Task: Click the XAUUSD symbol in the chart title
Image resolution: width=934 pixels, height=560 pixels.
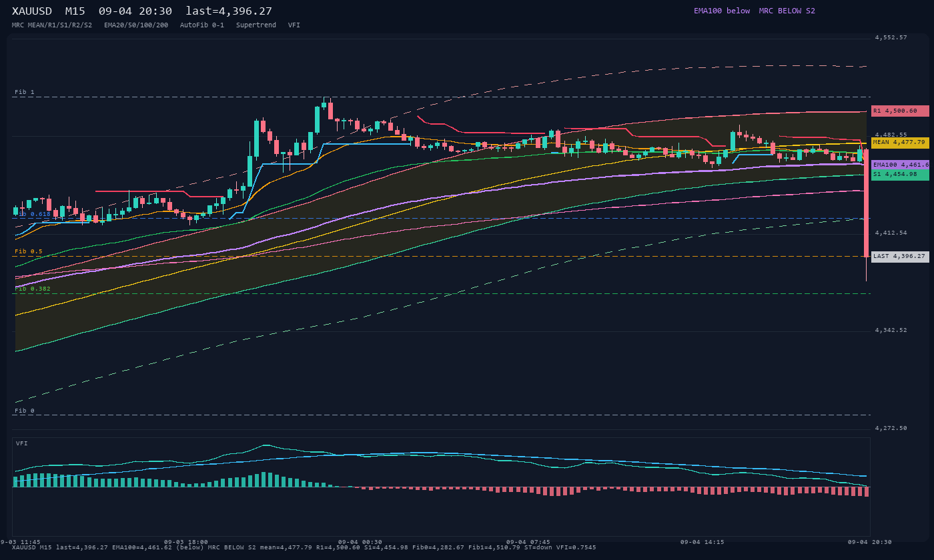Action: coord(32,11)
